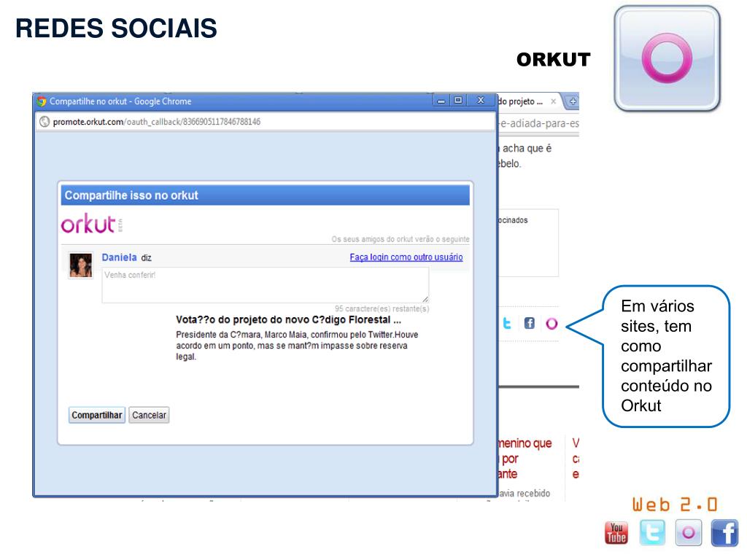Viewport: 747px width, 560px height.
Task: Open 'Faça login como outro usuário' link
Action: [x=406, y=257]
